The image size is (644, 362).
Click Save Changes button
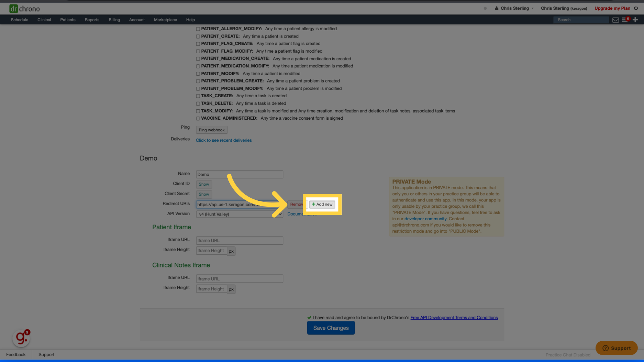(331, 328)
